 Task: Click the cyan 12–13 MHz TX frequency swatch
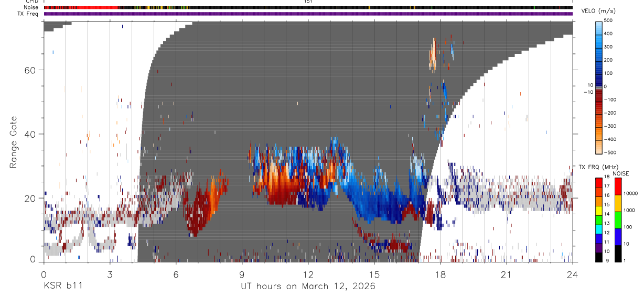click(599, 229)
